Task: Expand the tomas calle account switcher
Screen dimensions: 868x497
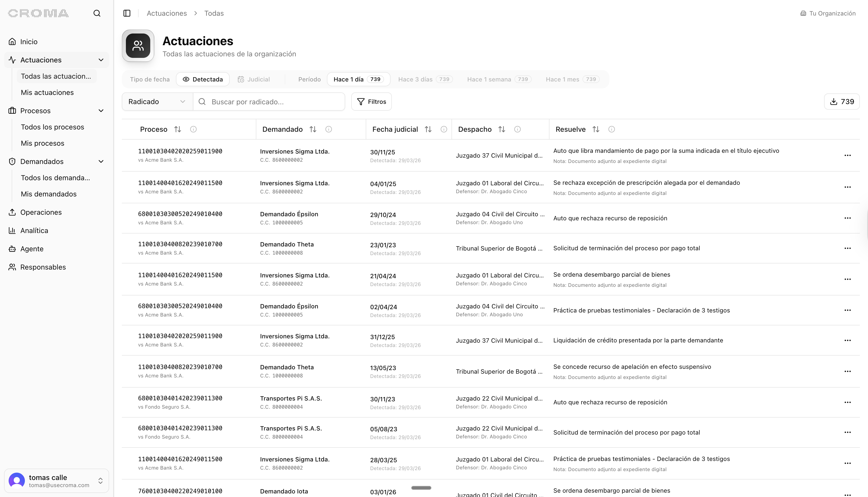Action: (100, 481)
